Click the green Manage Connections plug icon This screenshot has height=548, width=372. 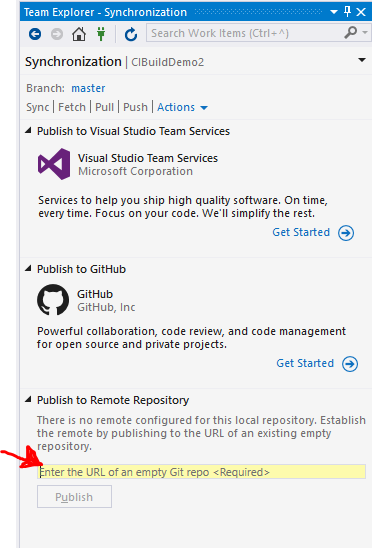tap(101, 34)
